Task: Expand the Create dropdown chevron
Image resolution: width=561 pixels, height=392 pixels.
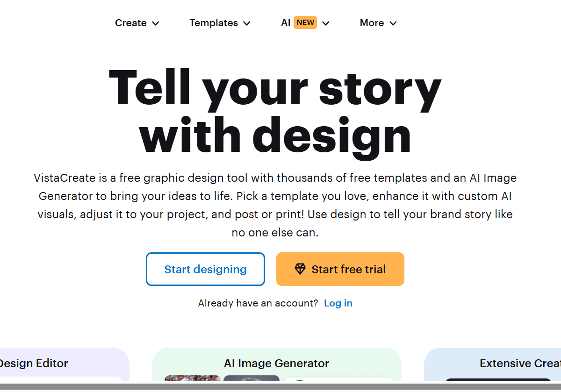Action: click(156, 23)
